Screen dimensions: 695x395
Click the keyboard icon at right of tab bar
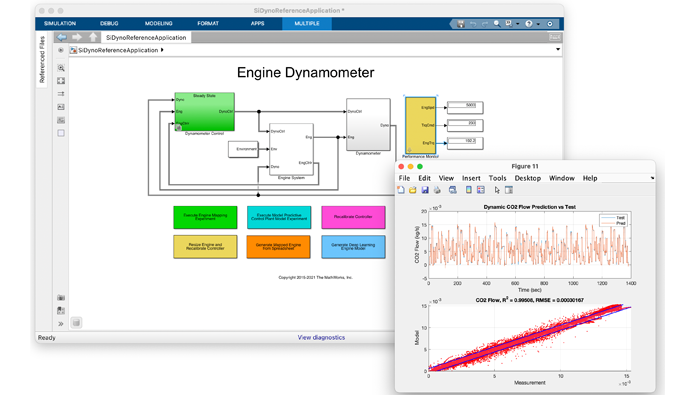click(x=554, y=37)
